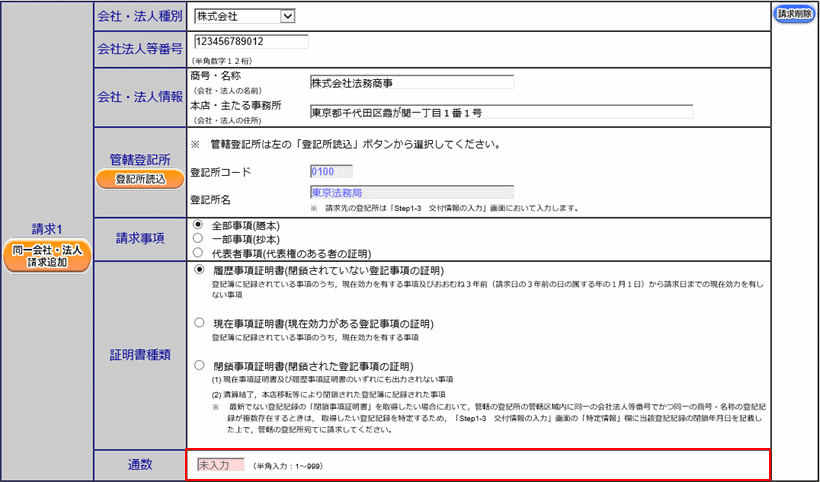
Task: Click the 通数 label text
Action: pos(140,464)
